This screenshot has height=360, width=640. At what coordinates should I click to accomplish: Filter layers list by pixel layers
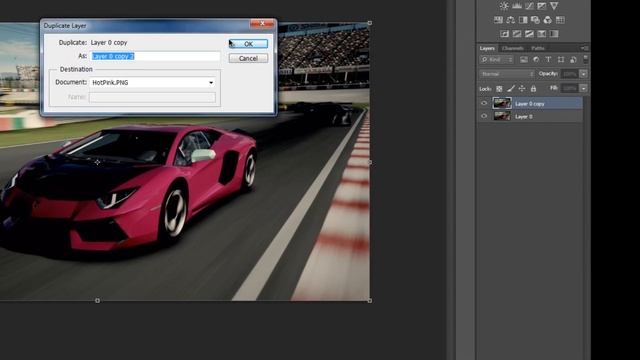point(524,60)
